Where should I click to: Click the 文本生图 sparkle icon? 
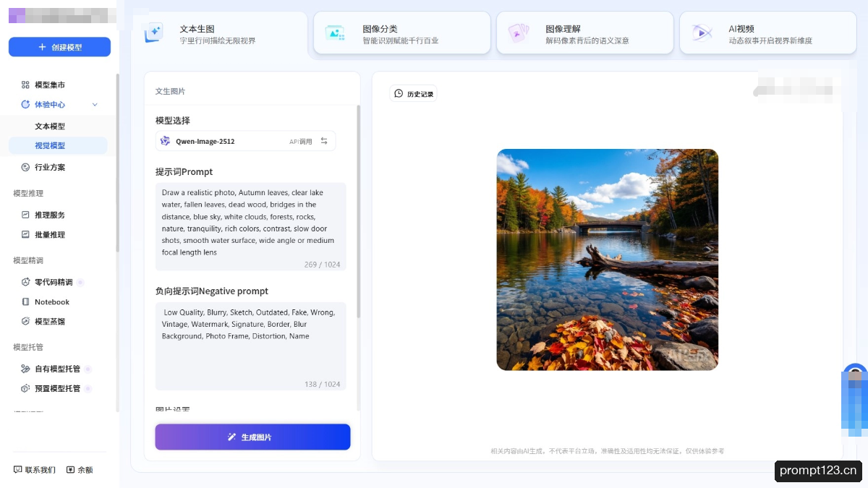(x=153, y=33)
